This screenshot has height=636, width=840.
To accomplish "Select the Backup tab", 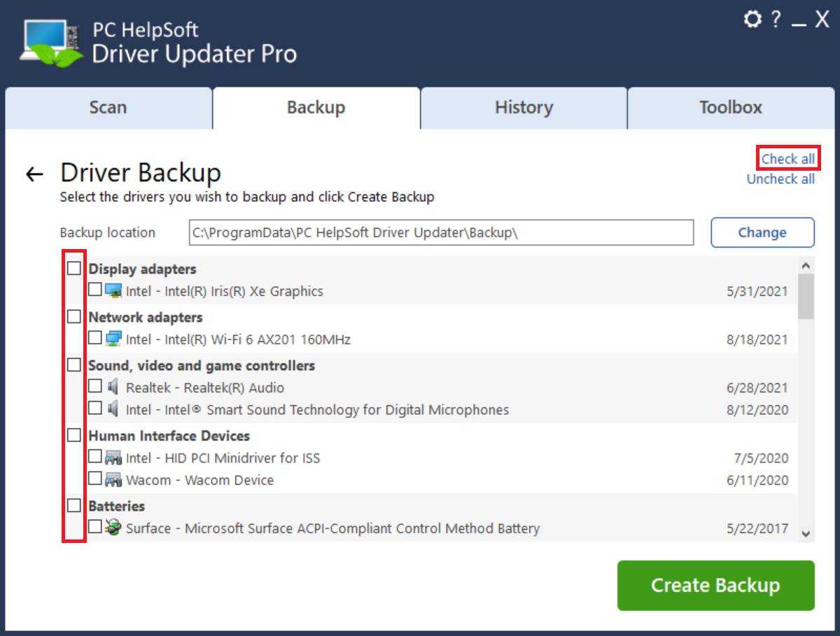I will point(316,108).
